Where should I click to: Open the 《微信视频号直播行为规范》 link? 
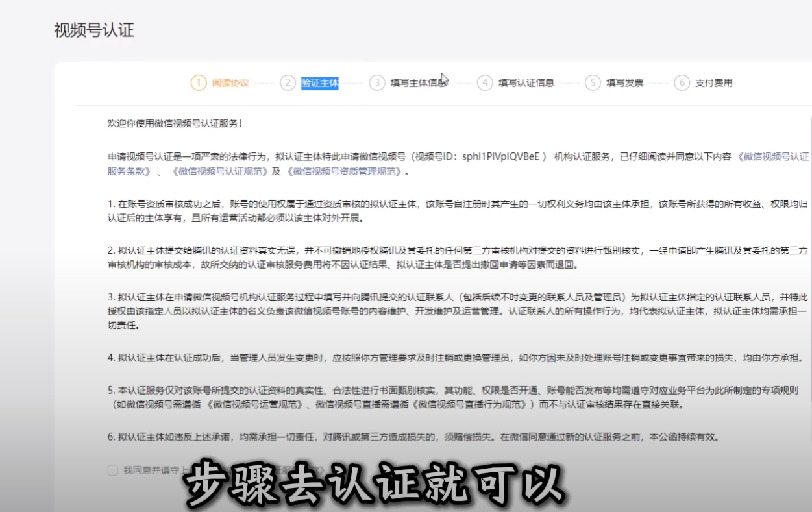[469, 404]
